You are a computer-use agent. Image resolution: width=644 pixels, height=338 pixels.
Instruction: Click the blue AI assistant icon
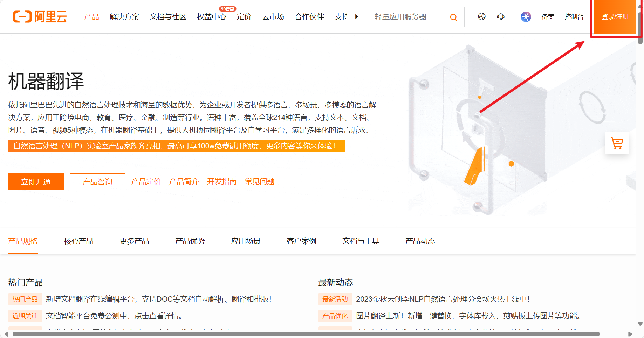tap(526, 16)
